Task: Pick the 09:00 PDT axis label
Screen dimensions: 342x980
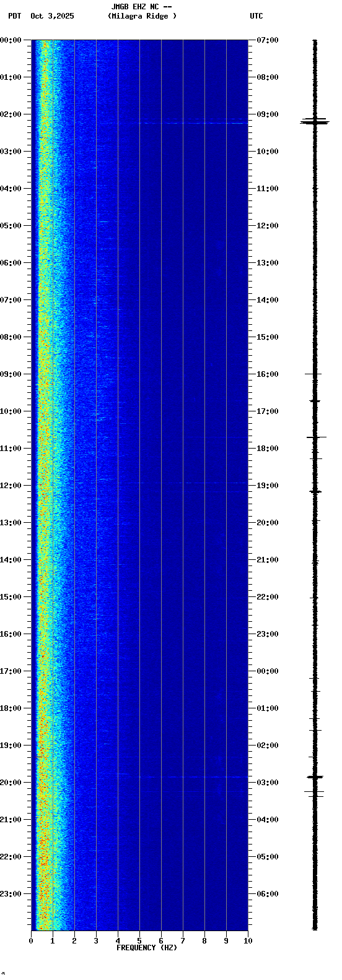Action: coord(11,374)
